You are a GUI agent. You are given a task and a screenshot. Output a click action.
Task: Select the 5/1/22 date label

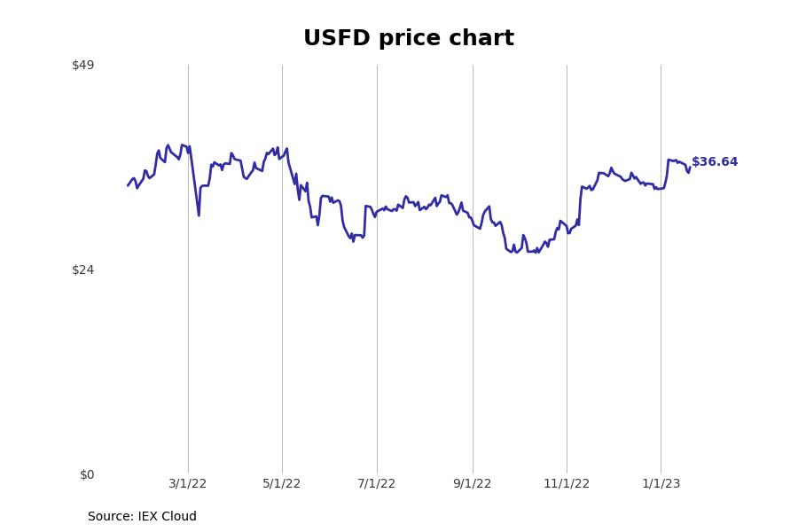tap(282, 483)
